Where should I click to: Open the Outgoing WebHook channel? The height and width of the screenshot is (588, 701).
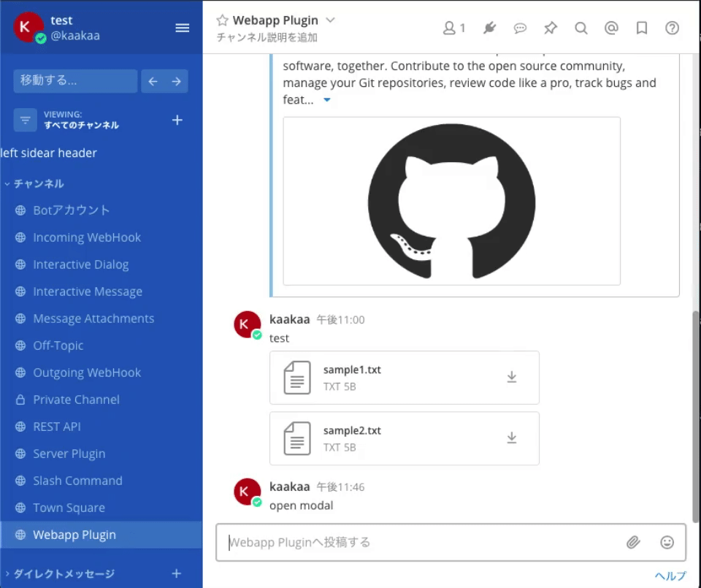[101, 373]
